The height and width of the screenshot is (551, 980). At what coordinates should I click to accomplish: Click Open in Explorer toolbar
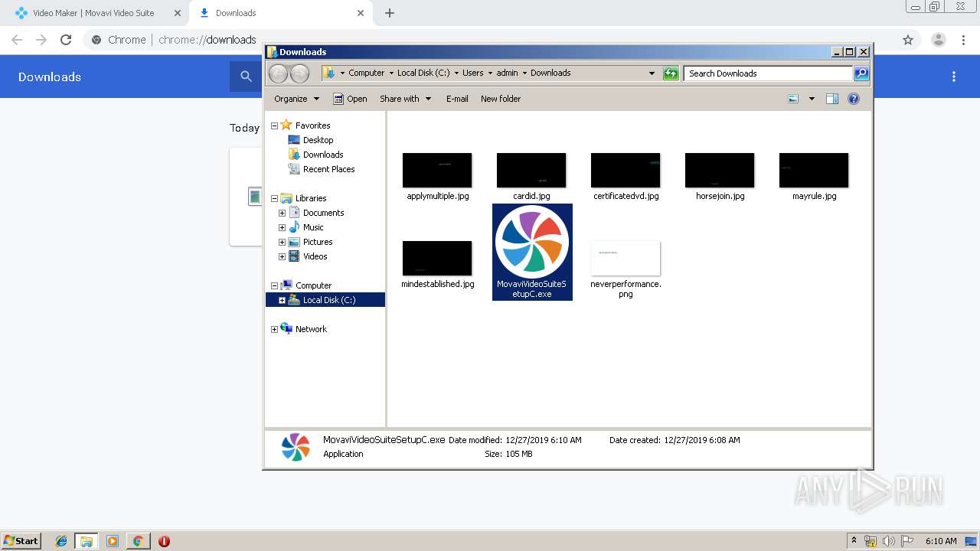(350, 99)
